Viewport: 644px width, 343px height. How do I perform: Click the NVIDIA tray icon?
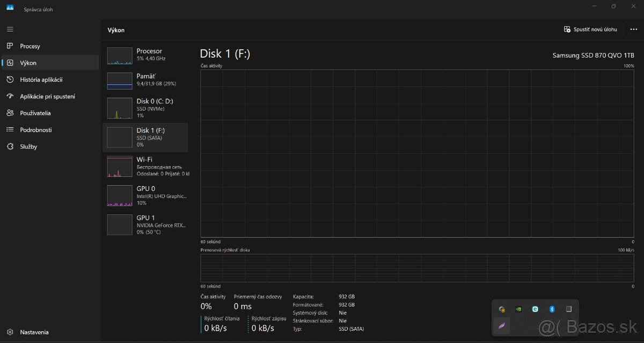[x=518, y=309]
